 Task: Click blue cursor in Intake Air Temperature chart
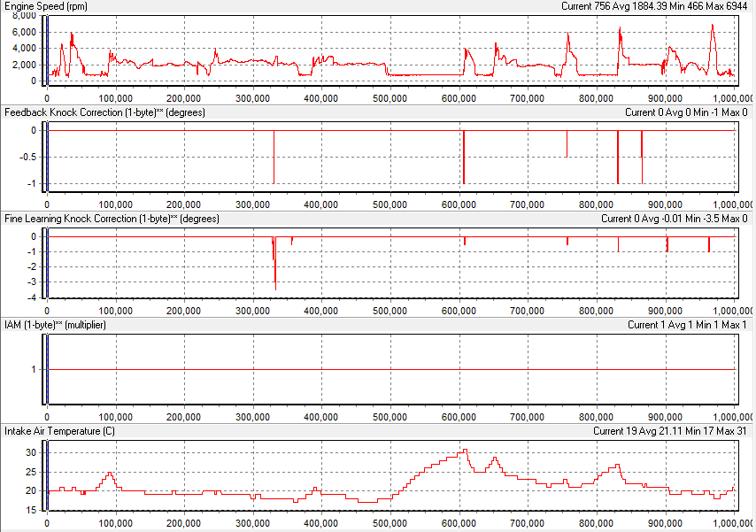coord(47,475)
